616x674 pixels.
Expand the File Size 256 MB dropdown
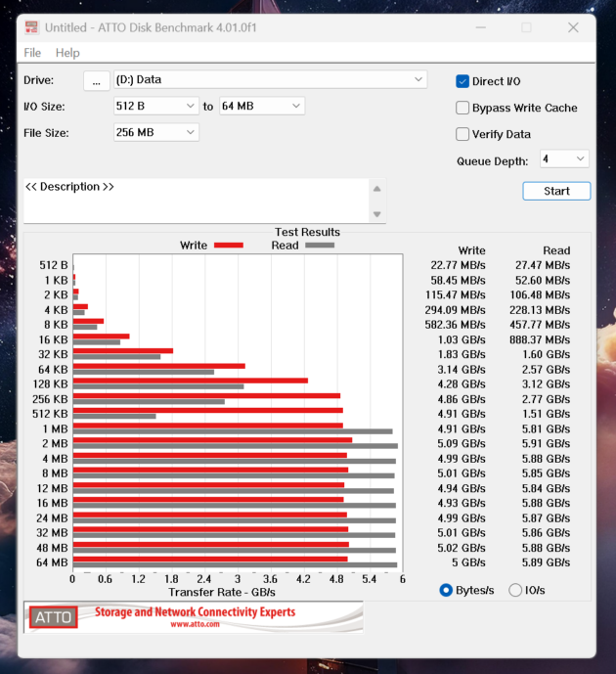click(x=190, y=132)
